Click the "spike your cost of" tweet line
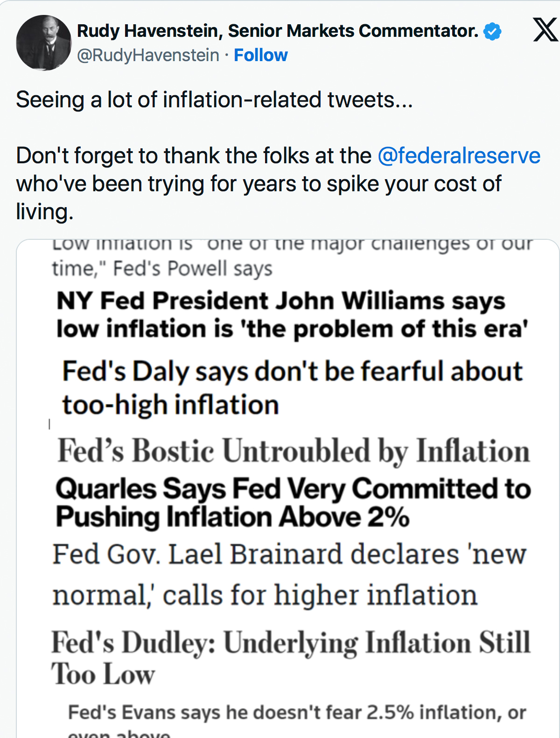 258,184
